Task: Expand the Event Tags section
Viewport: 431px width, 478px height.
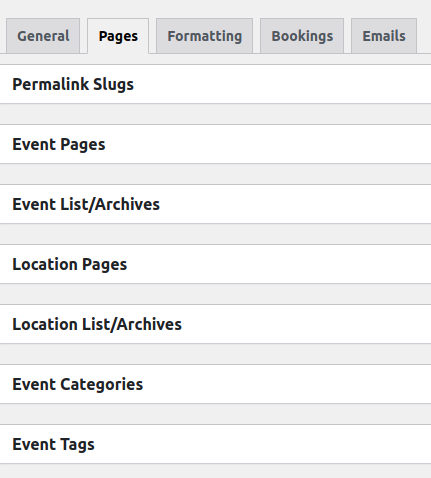Action: tap(215, 444)
